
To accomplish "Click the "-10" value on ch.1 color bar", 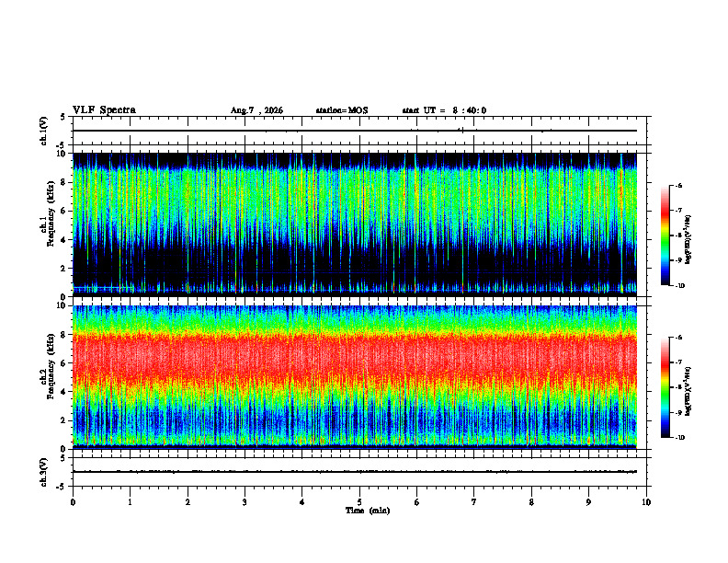I will 679,286.
